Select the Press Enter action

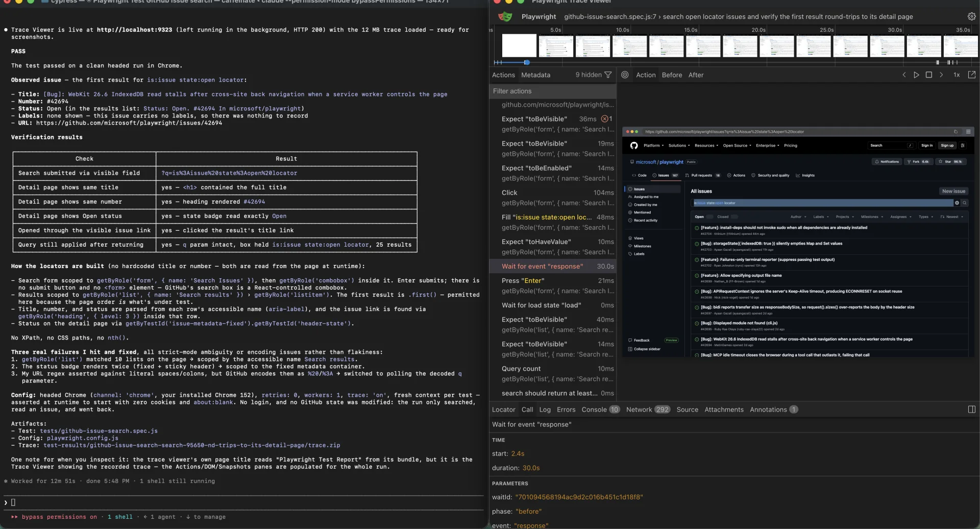552,285
